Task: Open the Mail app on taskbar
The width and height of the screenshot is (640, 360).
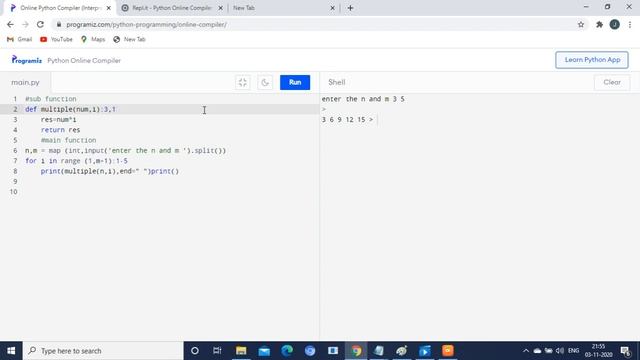Action: click(264, 351)
